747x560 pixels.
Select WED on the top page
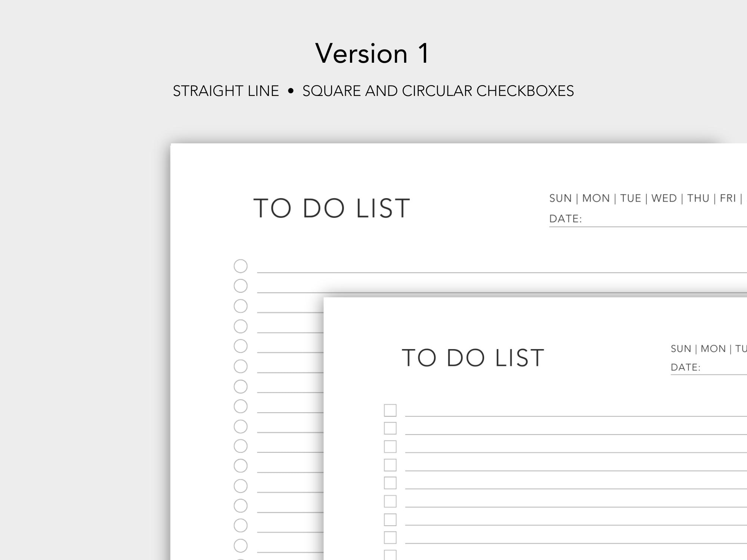tap(664, 198)
